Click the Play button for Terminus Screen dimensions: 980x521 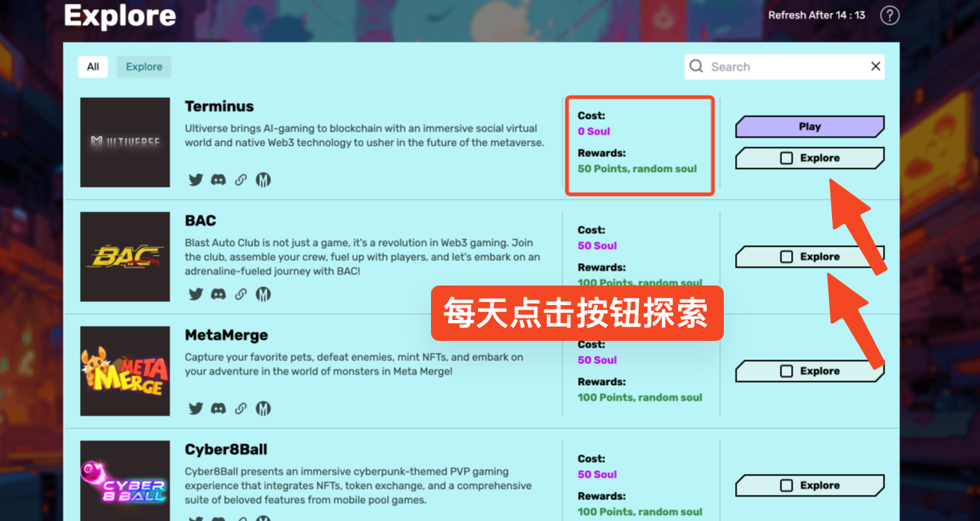[x=810, y=126]
